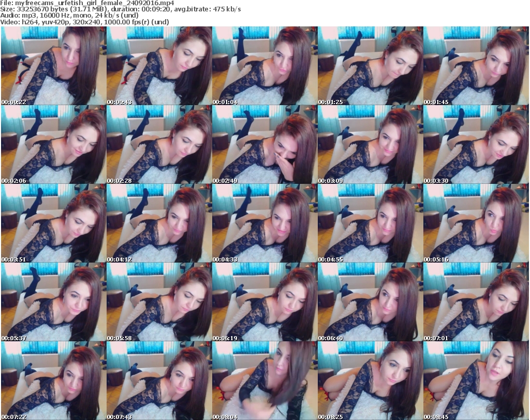Select the last frame stamped 00:08:45
The image size is (530, 420).
click(476, 381)
